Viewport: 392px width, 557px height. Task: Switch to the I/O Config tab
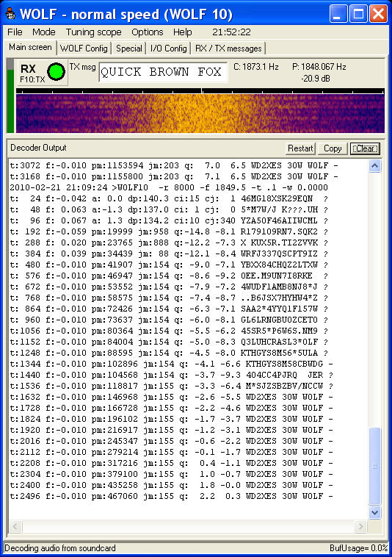(x=169, y=48)
